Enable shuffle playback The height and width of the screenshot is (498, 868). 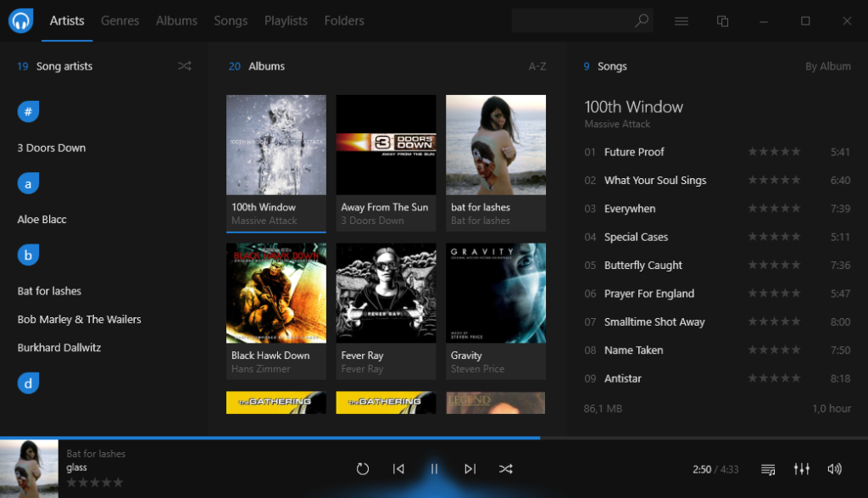[x=506, y=468]
